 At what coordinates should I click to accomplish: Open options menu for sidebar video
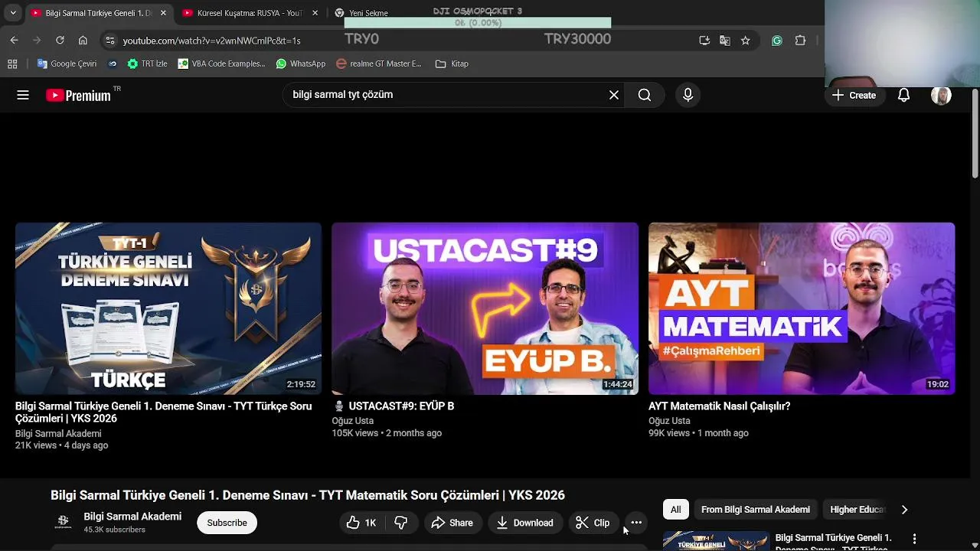[914, 539]
